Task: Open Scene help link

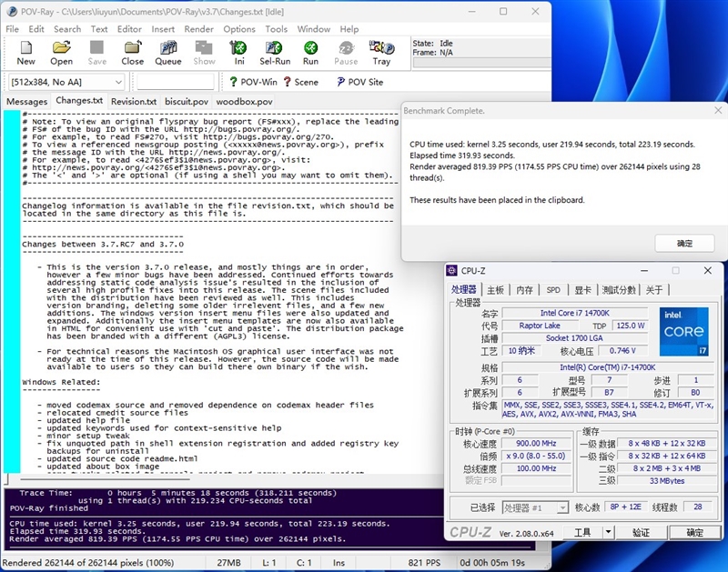Action: [x=301, y=82]
